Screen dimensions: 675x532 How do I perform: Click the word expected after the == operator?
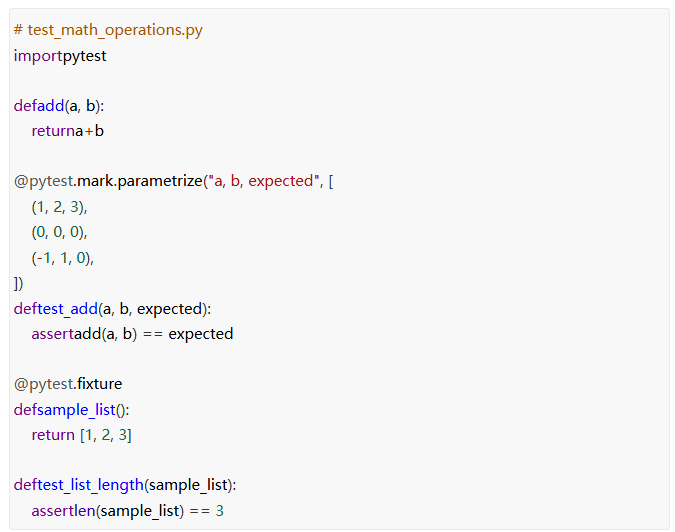200,334
